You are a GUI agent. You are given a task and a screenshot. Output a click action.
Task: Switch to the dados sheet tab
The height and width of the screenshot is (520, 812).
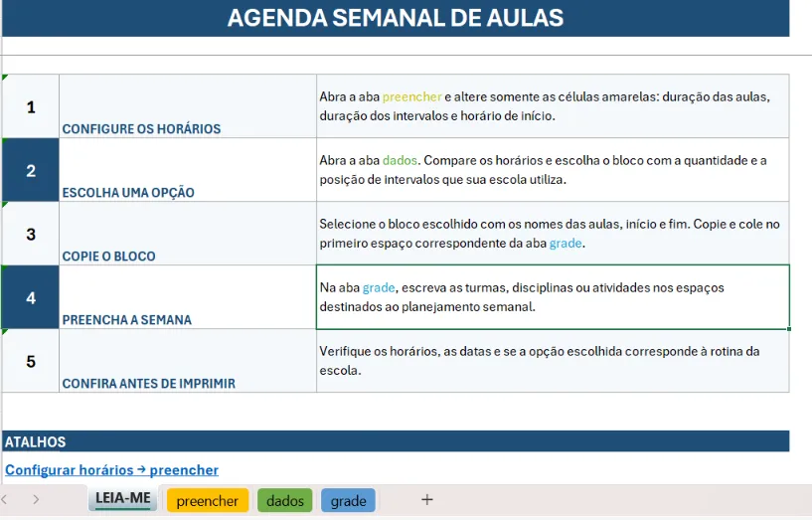pyautogui.click(x=285, y=501)
